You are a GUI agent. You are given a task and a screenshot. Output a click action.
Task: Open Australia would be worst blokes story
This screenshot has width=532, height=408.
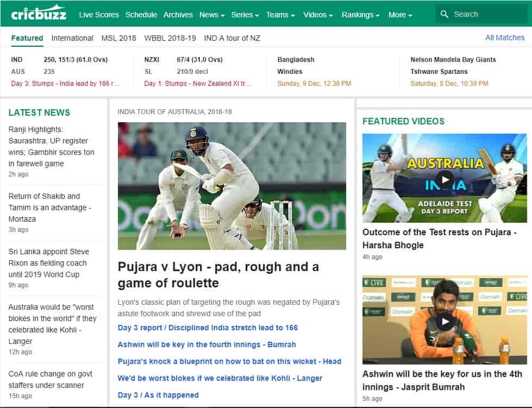click(x=53, y=324)
